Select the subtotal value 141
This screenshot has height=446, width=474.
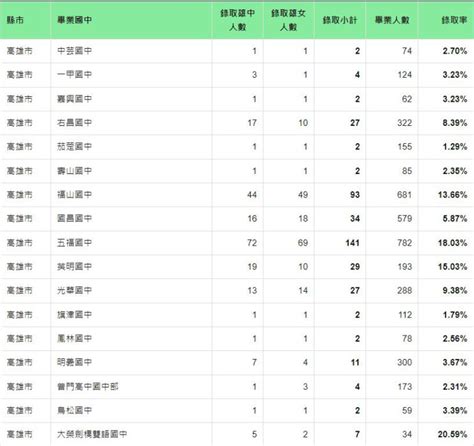353,243
